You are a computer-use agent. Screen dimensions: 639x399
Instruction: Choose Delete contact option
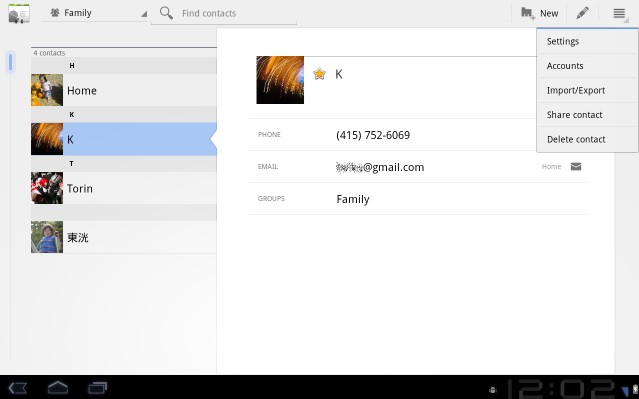pyautogui.click(x=587, y=139)
